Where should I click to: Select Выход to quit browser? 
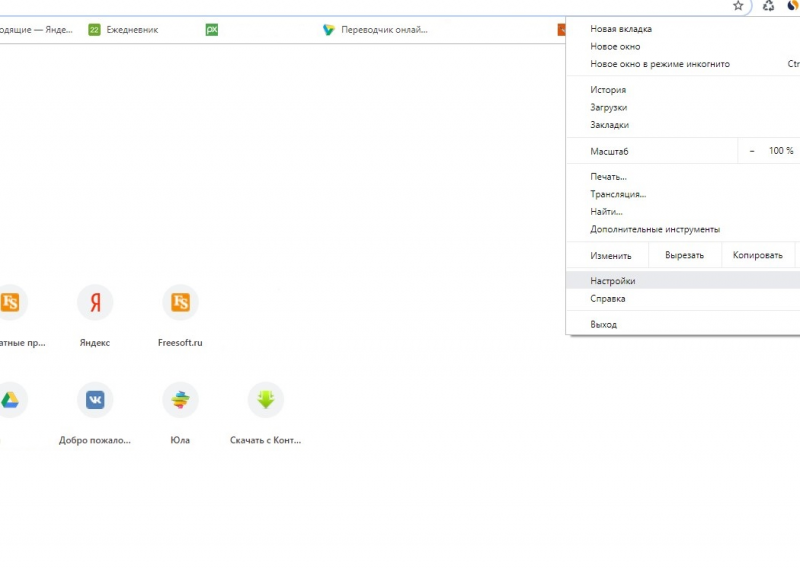(x=683, y=324)
